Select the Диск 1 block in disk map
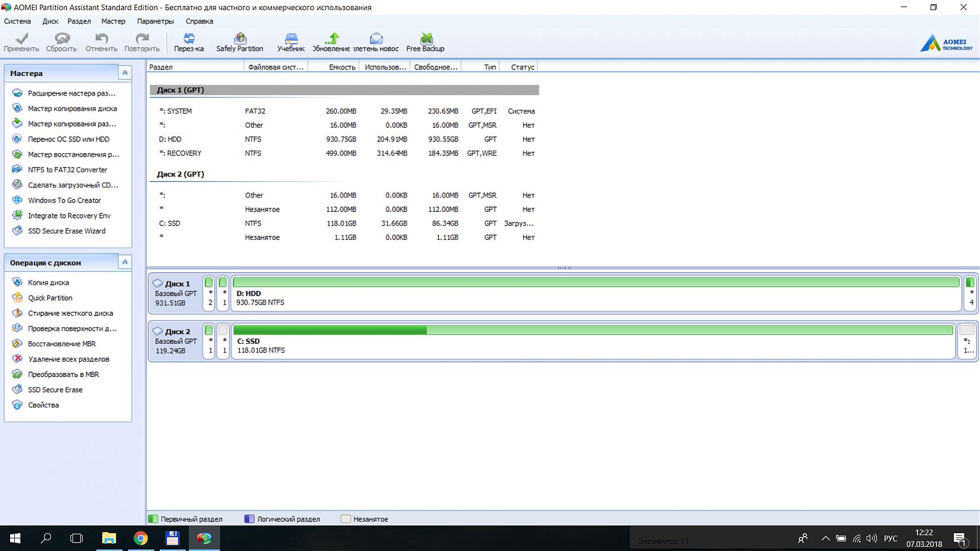The image size is (980, 551). coord(176,293)
